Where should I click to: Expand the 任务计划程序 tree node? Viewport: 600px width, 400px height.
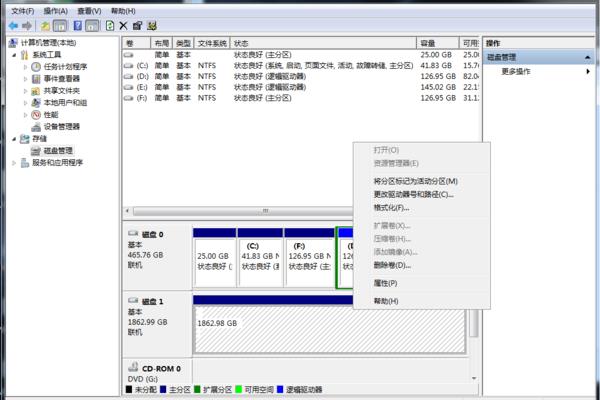pyautogui.click(x=26, y=67)
